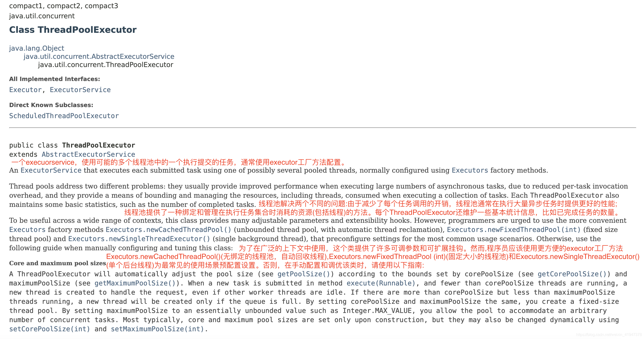Click Executors.newSingleThreadExecutor() link
The image size is (644, 339).
point(141,239)
